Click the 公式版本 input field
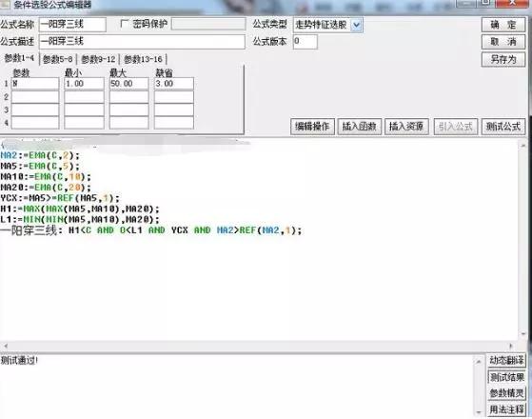Viewport: 532px width, 419px height. (x=305, y=42)
